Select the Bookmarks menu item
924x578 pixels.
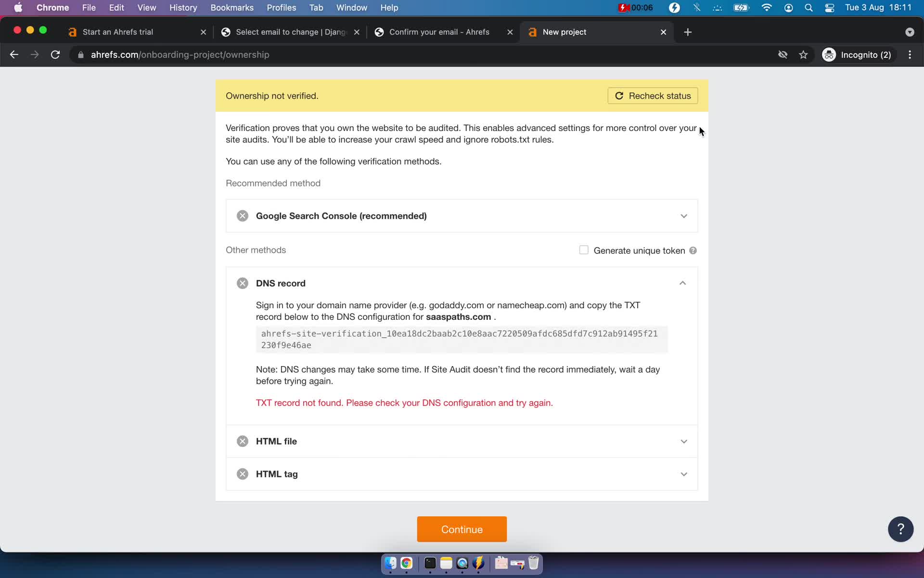click(x=232, y=7)
